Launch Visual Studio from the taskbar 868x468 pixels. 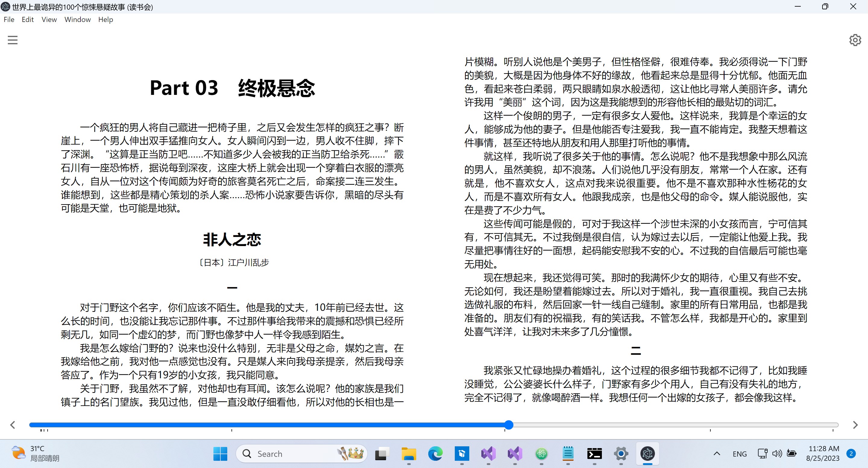pyautogui.click(x=489, y=454)
